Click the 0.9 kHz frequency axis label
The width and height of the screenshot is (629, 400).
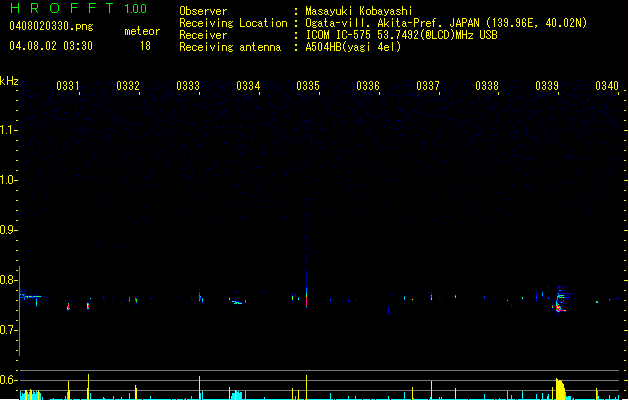click(8, 230)
